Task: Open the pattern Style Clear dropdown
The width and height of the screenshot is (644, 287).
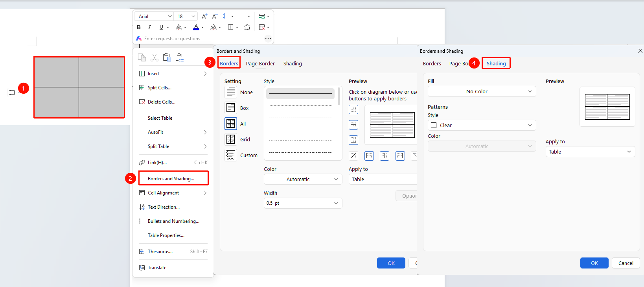Action: tap(482, 125)
